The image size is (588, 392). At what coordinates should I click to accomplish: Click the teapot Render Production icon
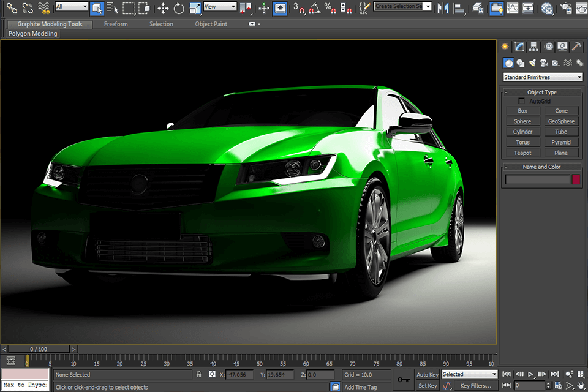click(x=581, y=8)
